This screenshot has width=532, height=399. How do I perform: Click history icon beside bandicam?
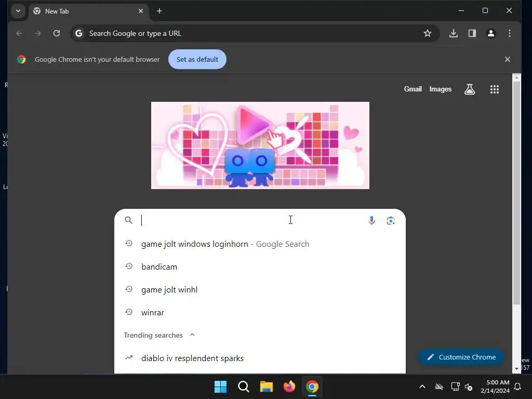(129, 267)
